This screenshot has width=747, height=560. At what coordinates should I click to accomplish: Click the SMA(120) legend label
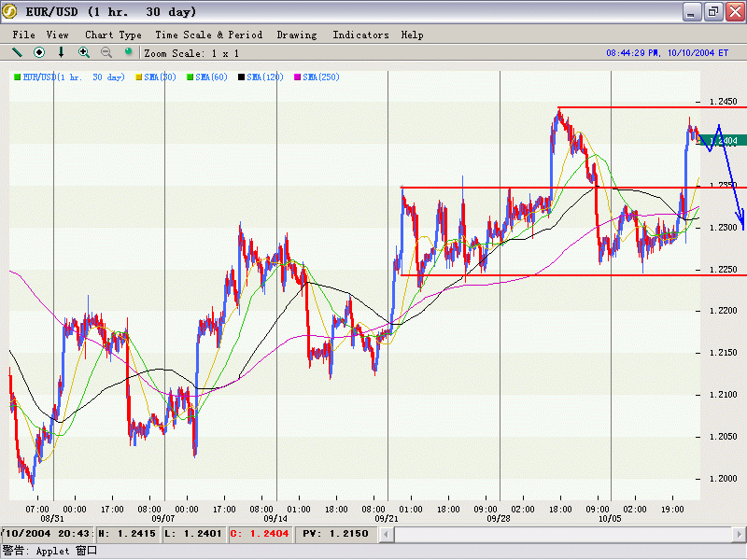(265, 77)
